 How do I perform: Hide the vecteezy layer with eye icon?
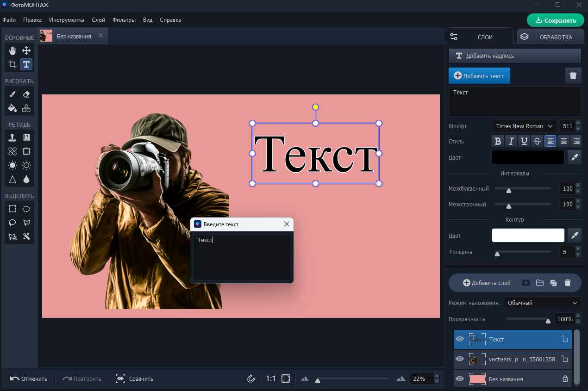(460, 359)
